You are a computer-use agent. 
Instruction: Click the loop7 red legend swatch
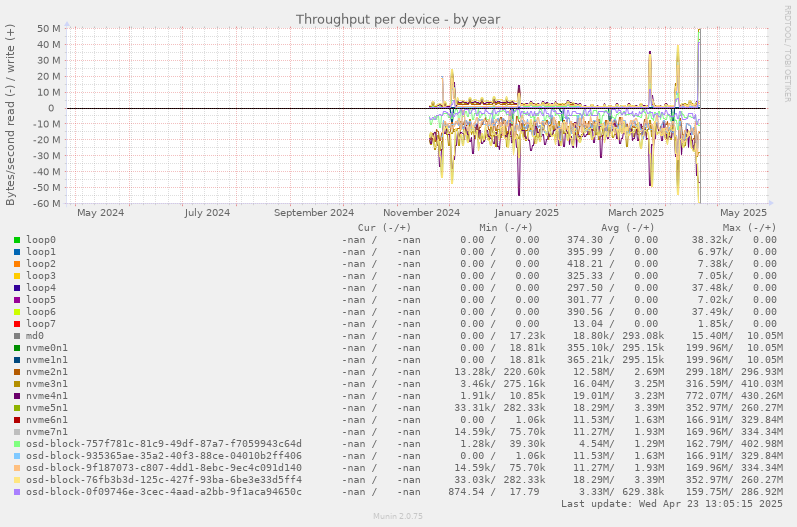coord(17,324)
